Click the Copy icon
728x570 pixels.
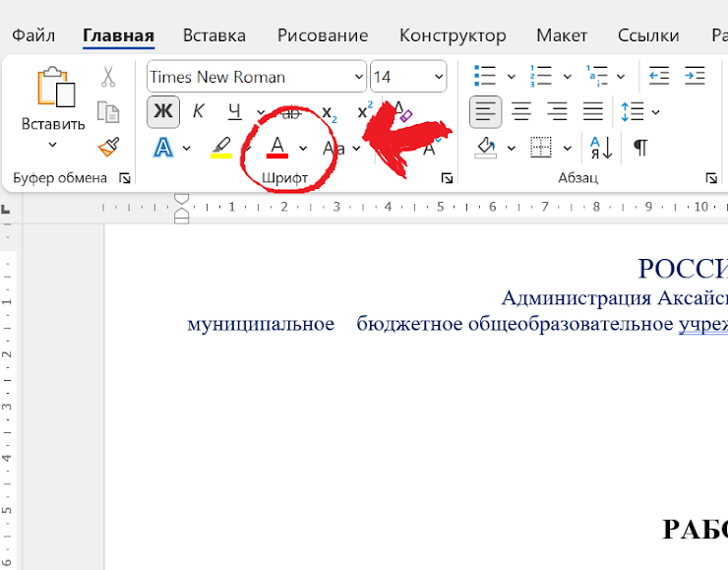[108, 112]
